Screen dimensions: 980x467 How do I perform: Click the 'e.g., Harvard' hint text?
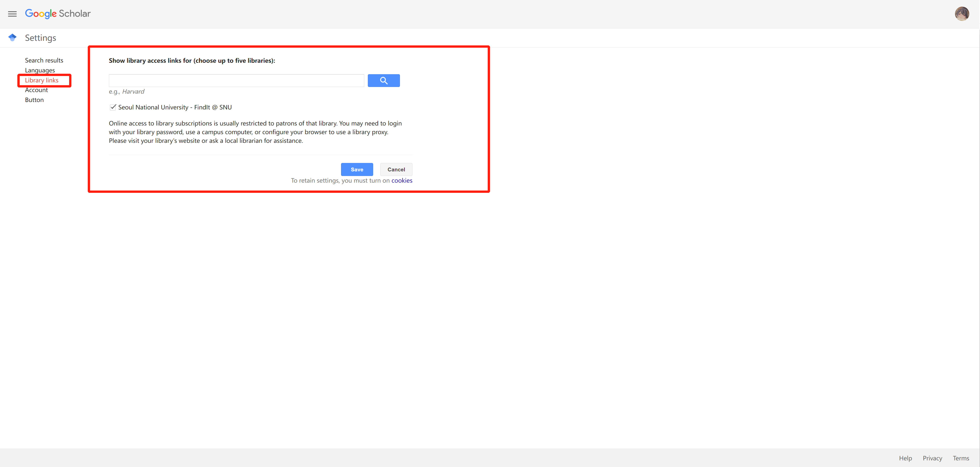tap(127, 91)
